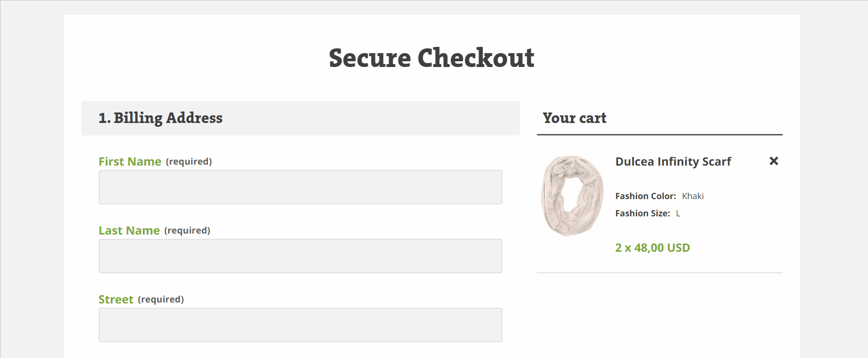Click the Your cart heading
This screenshot has width=868, height=358.
[x=574, y=118]
